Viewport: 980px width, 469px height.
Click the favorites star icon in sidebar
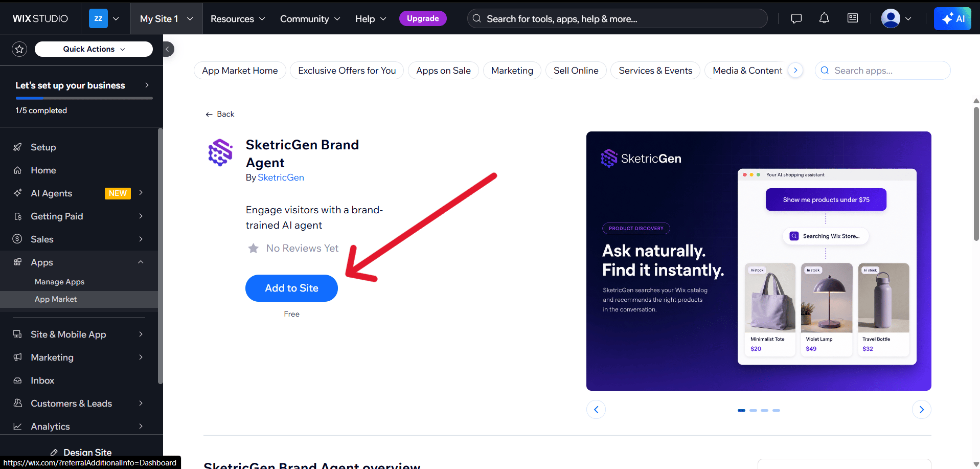pyautogui.click(x=19, y=49)
